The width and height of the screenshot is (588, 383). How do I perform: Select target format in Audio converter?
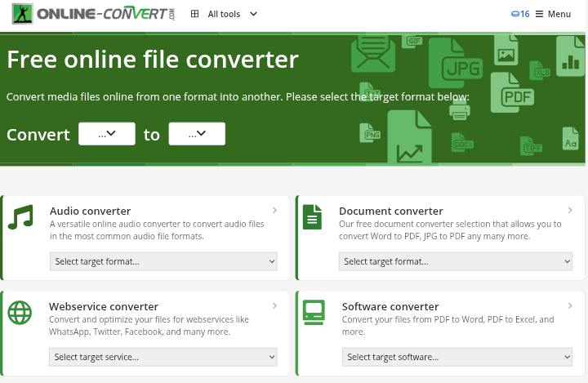pyautogui.click(x=163, y=261)
